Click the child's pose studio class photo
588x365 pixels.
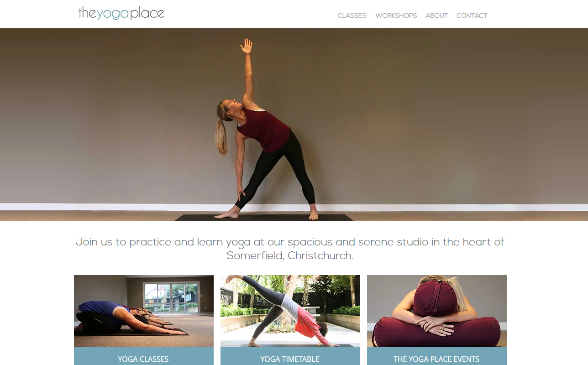(144, 311)
